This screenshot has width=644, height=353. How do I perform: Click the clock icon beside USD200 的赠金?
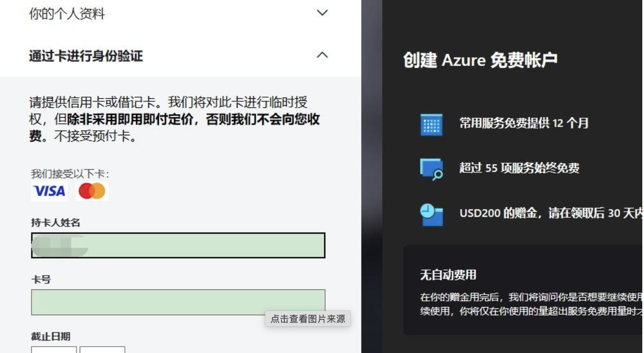(x=431, y=214)
